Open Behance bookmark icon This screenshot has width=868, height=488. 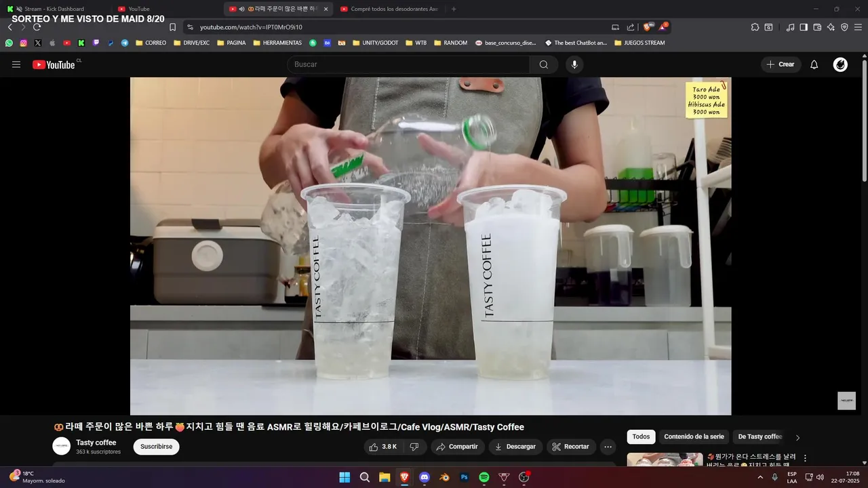pos(328,43)
